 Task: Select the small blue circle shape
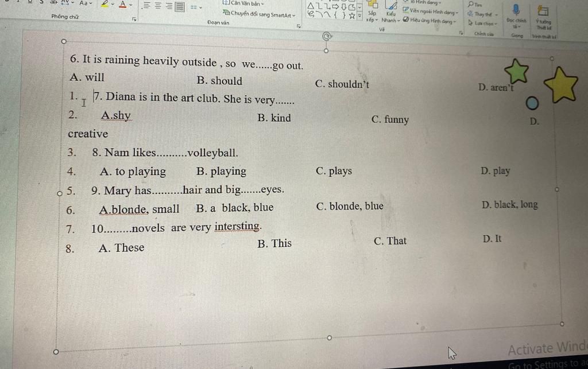coord(532,103)
